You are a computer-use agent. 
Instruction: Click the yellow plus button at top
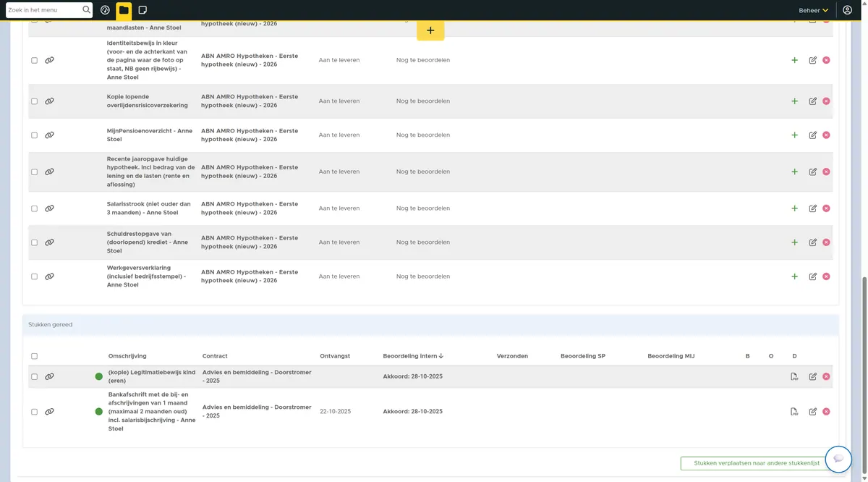pyautogui.click(x=430, y=30)
